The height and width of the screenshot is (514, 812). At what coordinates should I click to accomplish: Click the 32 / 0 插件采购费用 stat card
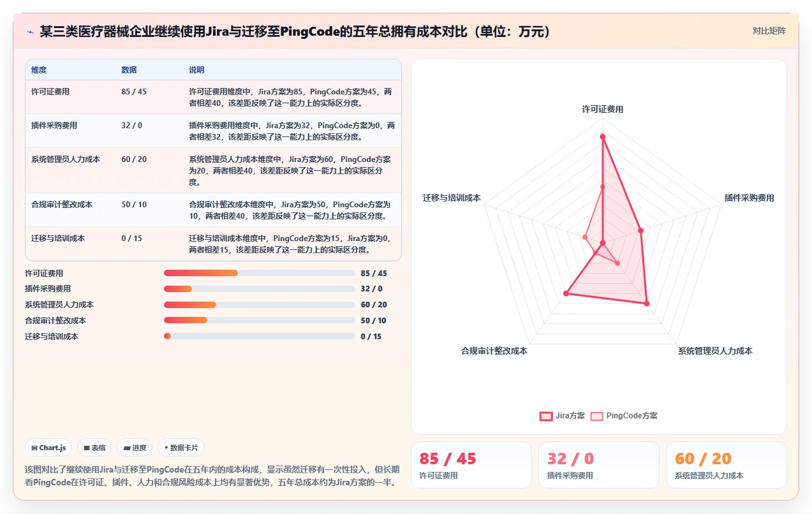coord(599,465)
